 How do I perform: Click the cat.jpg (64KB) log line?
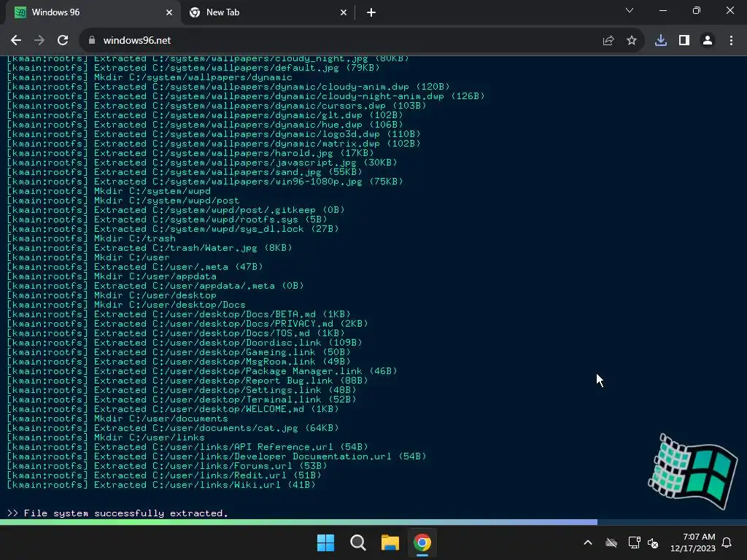[173, 427]
